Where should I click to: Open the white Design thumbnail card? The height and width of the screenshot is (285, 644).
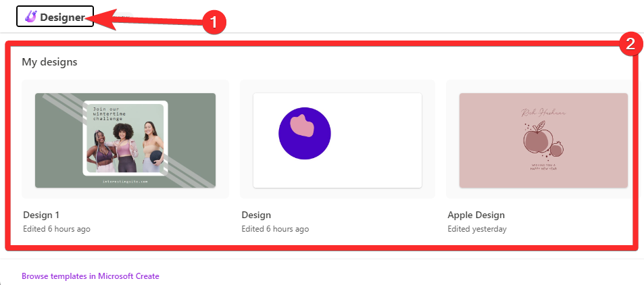pyautogui.click(x=337, y=140)
